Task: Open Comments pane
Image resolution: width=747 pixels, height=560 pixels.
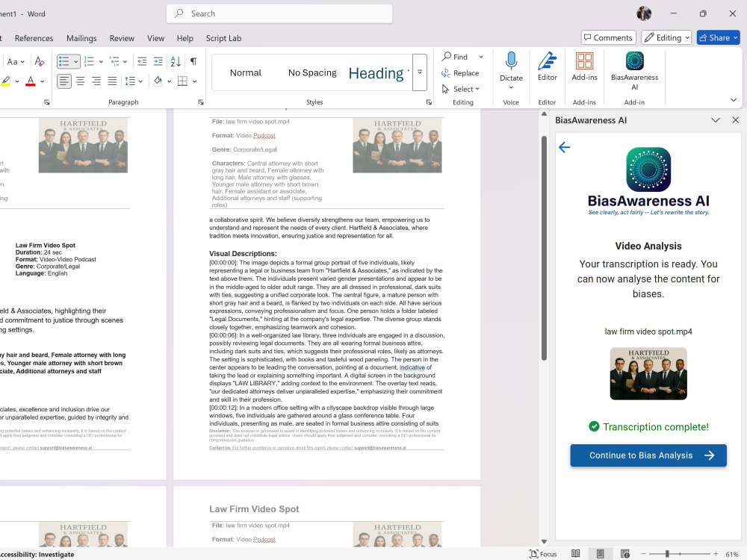Action: 608,37
